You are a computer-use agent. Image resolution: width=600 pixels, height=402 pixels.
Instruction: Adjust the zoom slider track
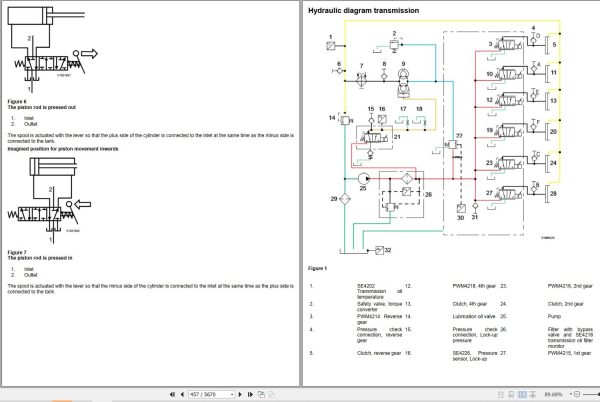pyautogui.click(x=591, y=394)
